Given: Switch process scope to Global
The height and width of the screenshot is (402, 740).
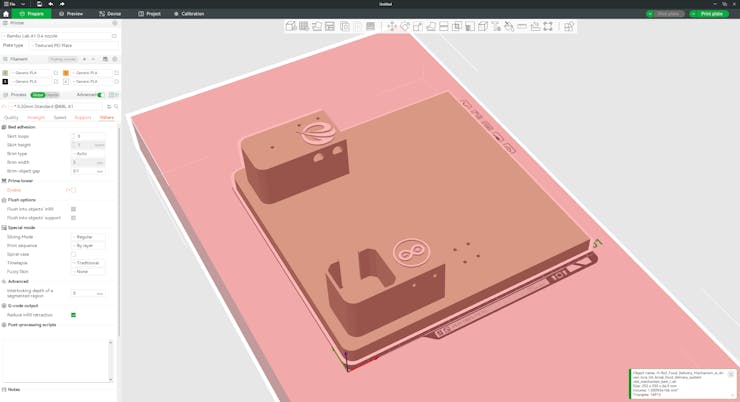Looking at the screenshot, I should coord(38,95).
